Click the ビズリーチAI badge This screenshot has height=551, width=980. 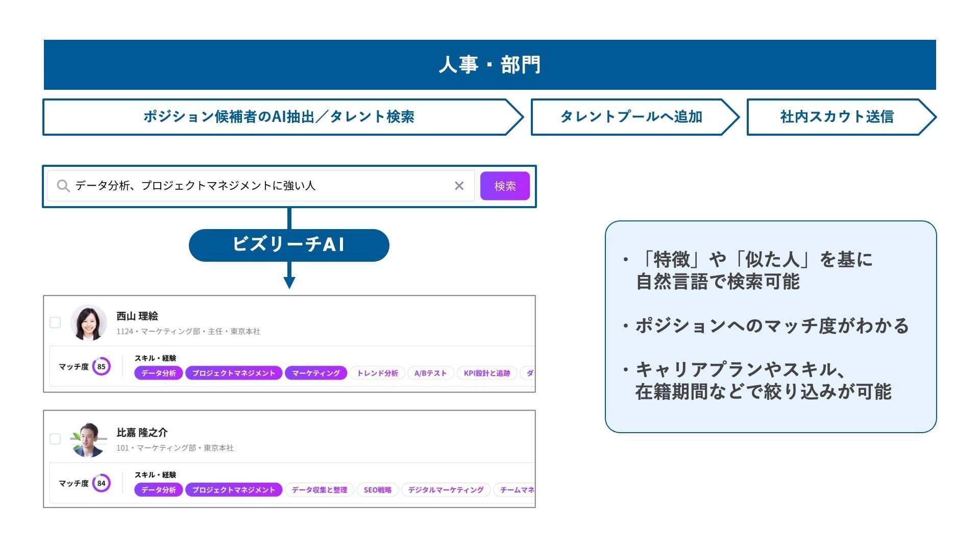coord(289,245)
